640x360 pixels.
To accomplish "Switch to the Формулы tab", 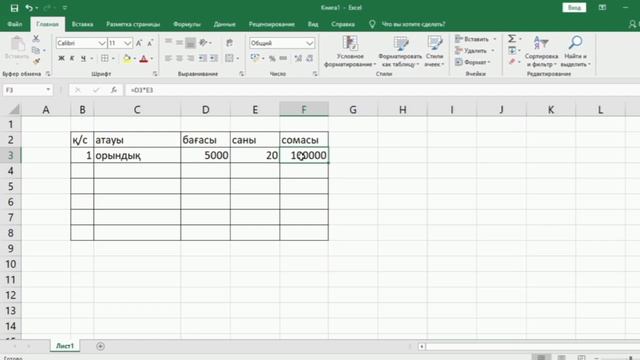I will 187,24.
